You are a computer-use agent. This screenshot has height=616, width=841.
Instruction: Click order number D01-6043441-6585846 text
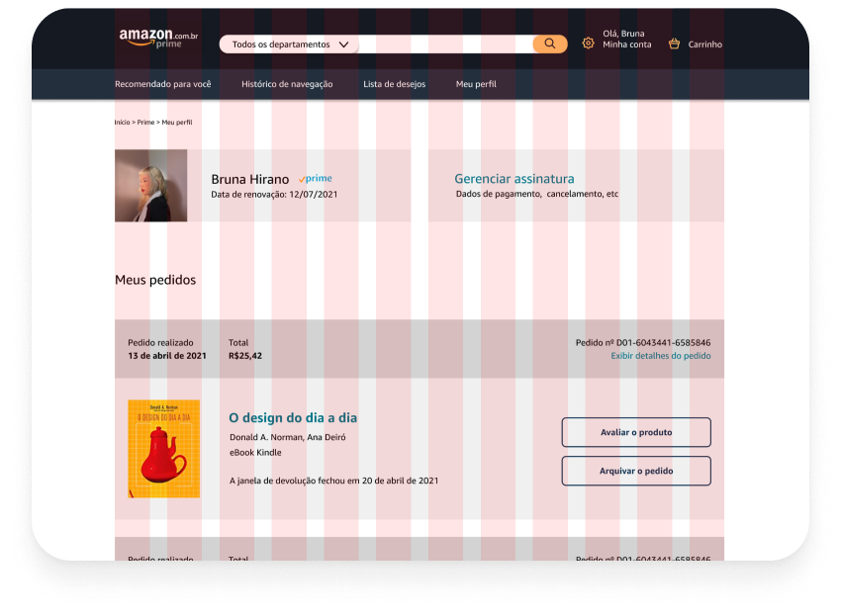(x=643, y=342)
